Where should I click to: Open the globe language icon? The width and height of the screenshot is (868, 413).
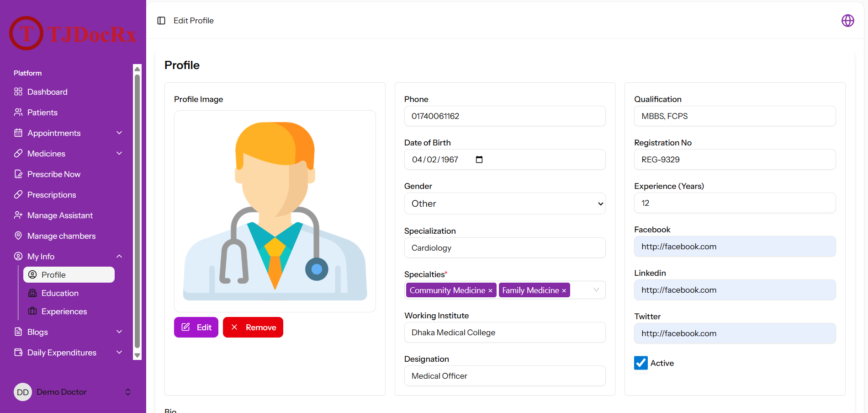[x=848, y=21]
